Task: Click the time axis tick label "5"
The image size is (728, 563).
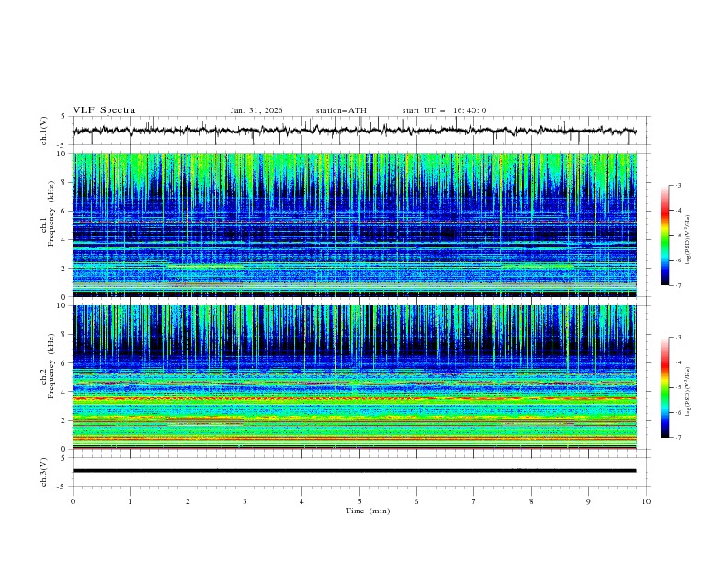Action: 359,501
